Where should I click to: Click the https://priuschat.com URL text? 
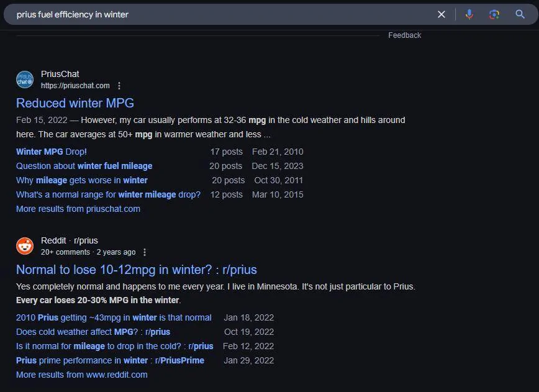pyautogui.click(x=75, y=86)
